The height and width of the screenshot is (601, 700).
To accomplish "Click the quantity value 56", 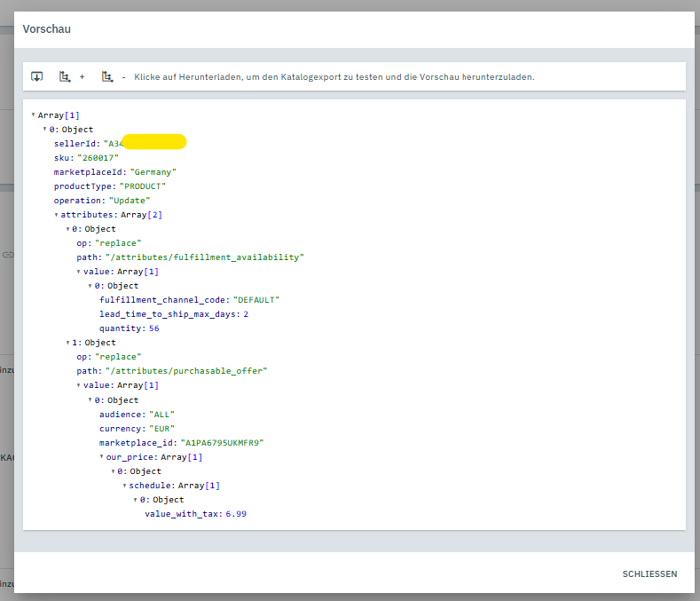I will (x=154, y=328).
